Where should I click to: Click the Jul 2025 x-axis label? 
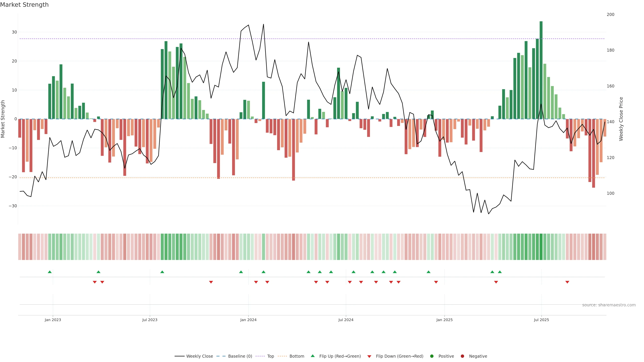pyautogui.click(x=542, y=320)
